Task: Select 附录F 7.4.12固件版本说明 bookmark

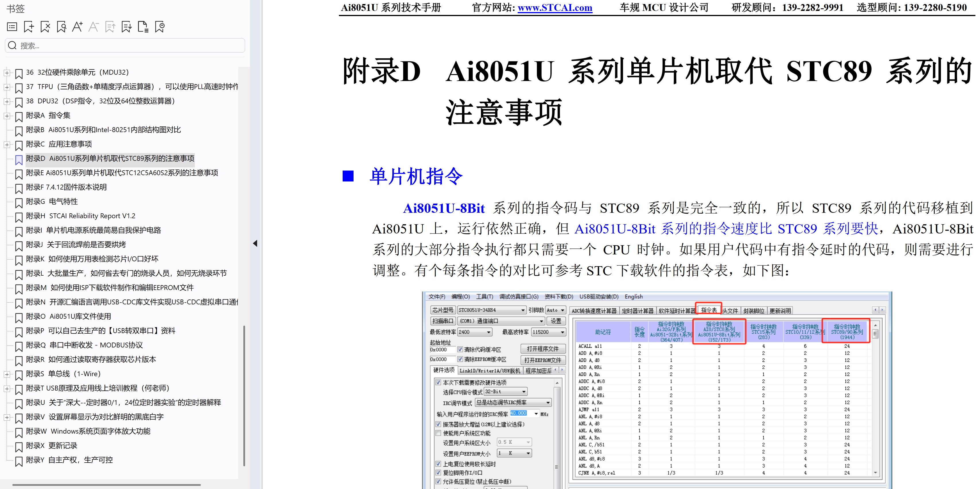Action: click(66, 187)
